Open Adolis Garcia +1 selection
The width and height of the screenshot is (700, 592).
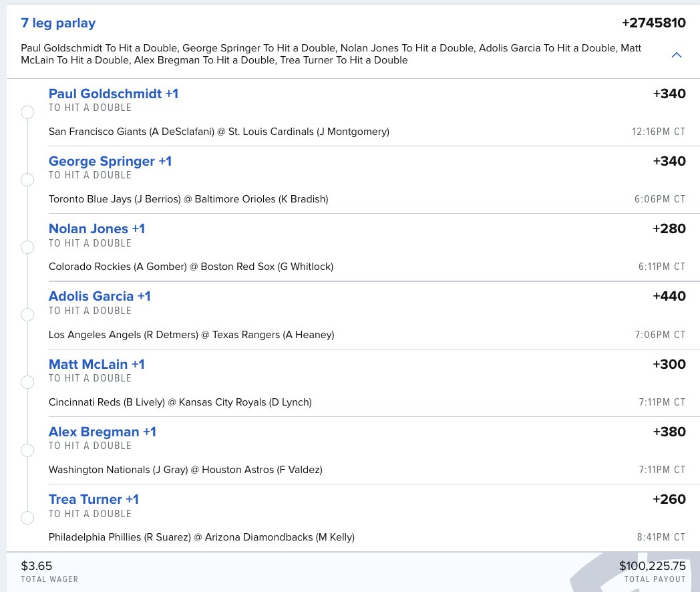point(100,296)
